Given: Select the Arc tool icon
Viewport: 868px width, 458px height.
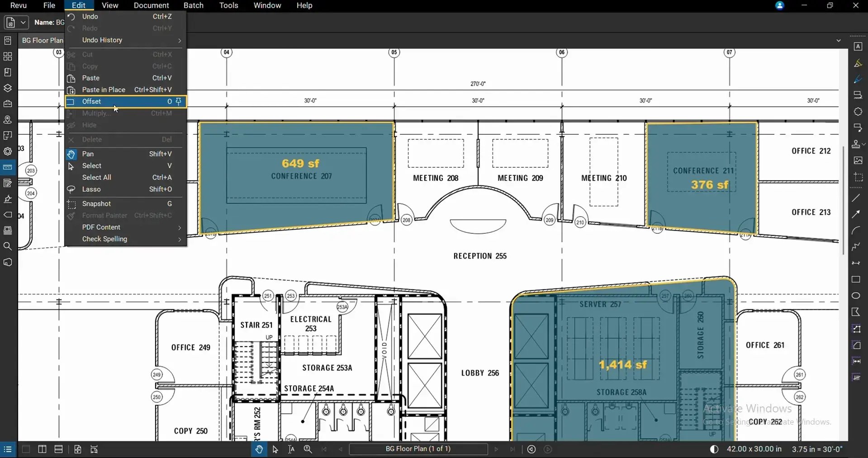Looking at the screenshot, I should click(856, 231).
